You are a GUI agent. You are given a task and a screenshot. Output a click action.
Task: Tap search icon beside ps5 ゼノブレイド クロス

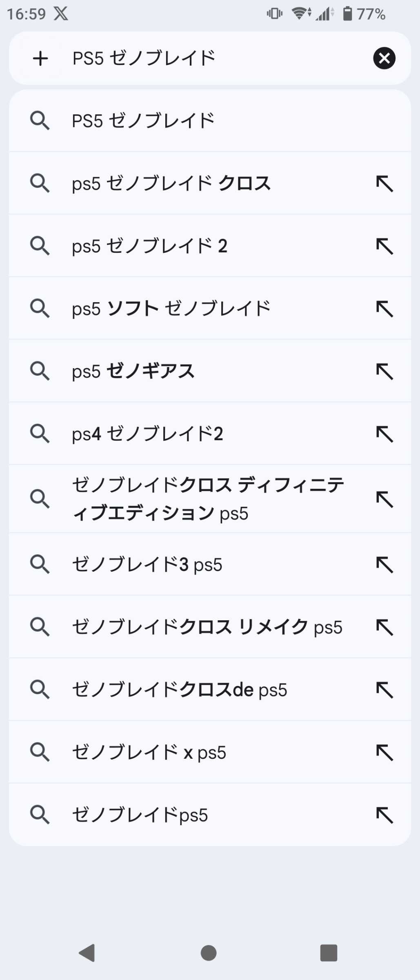[x=40, y=183]
